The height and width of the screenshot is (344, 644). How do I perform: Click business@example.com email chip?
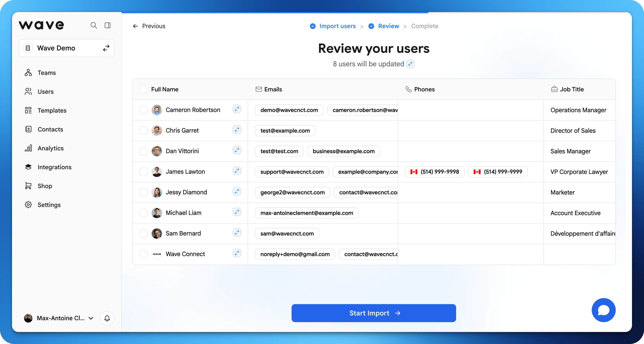[343, 151]
